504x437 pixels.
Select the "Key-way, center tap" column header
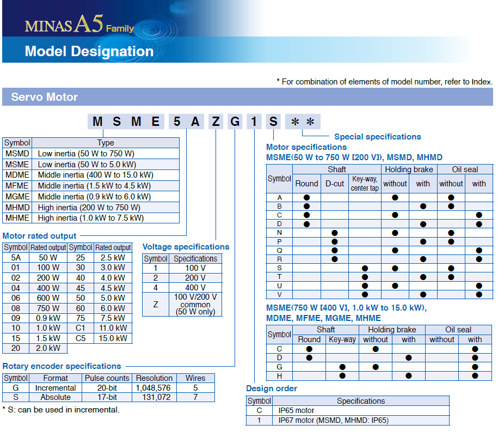pos(365,184)
